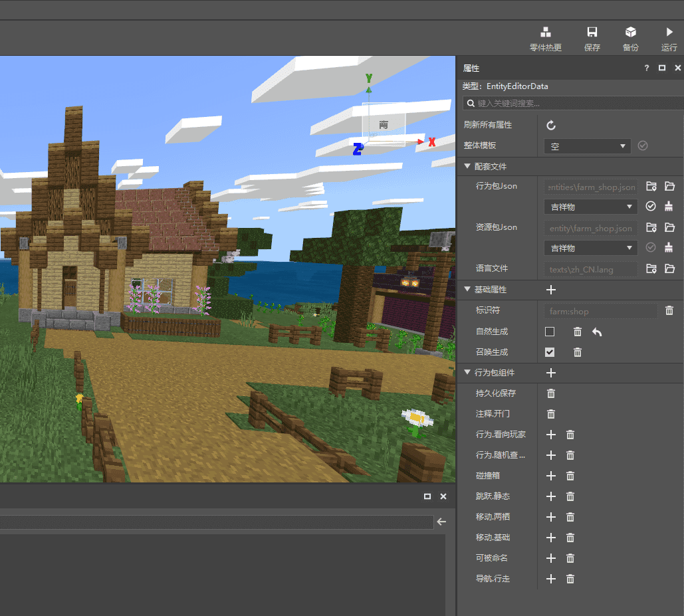This screenshot has width=684, height=616.
Task: Add a property with 基础属性 plus icon
Action: [x=551, y=290]
